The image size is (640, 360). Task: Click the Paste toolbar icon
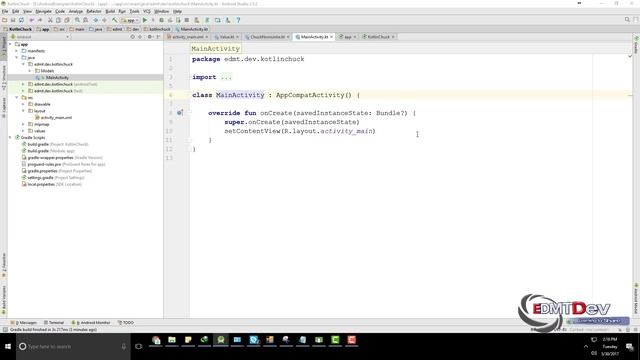click(x=67, y=20)
